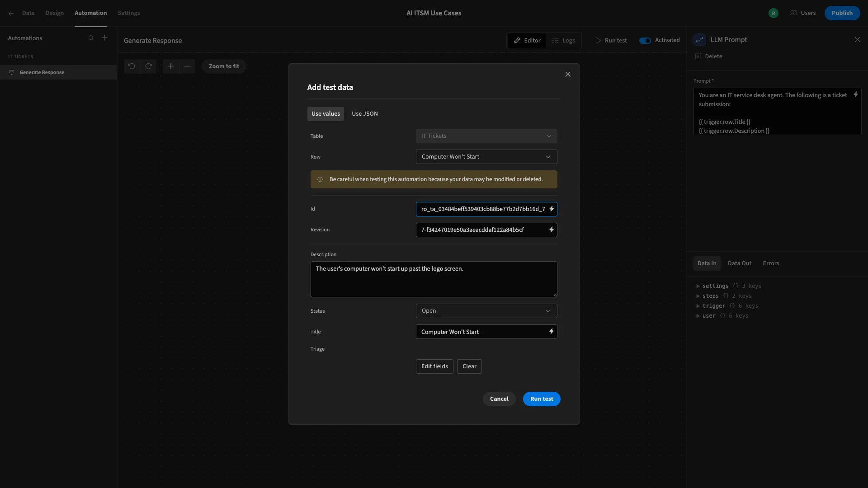This screenshot has height=488, width=868.
Task: Select Use values mode
Action: pyautogui.click(x=325, y=114)
